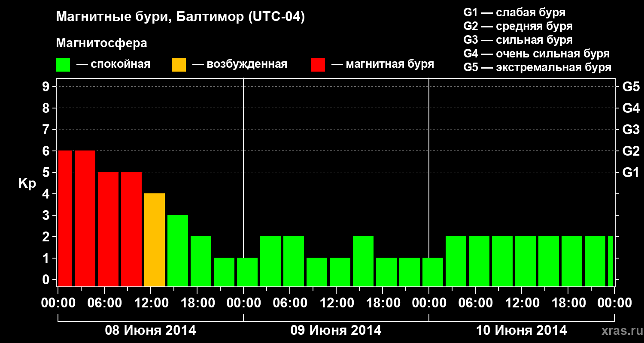
Task: Click the '— спокойная' legend label
Action: [x=113, y=65]
